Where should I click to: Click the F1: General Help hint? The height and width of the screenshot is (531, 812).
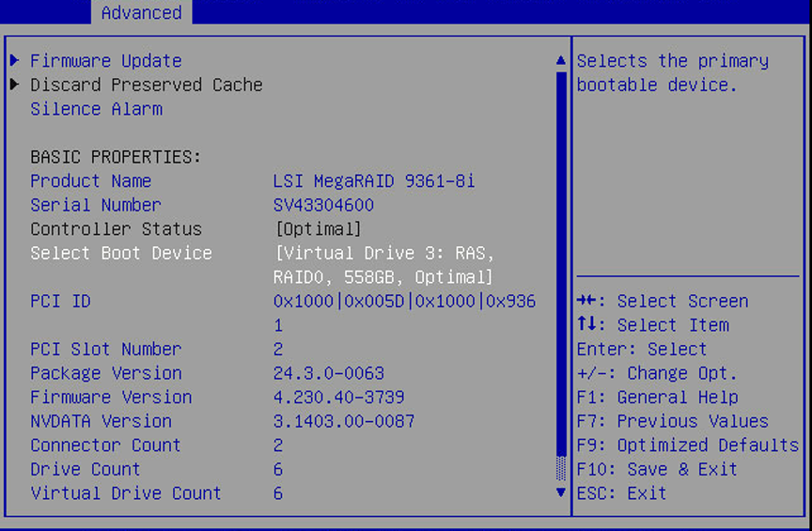pyautogui.click(x=658, y=397)
